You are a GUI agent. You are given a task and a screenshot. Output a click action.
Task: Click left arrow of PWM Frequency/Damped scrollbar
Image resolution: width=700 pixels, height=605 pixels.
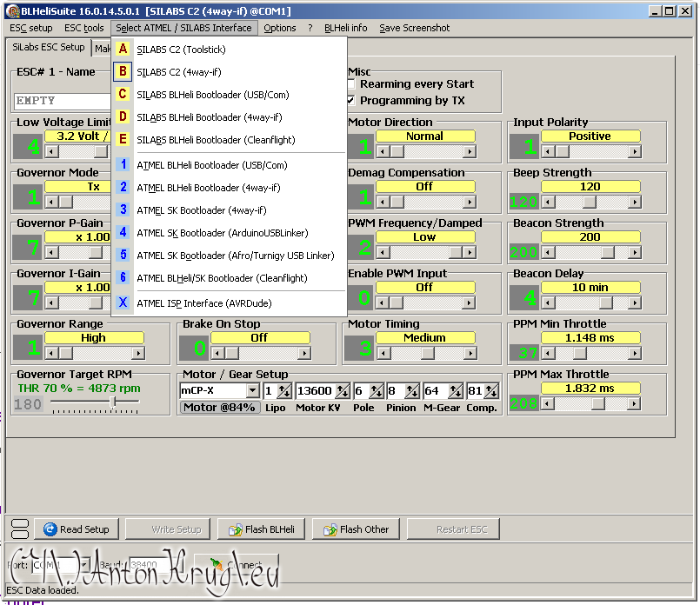coord(382,253)
